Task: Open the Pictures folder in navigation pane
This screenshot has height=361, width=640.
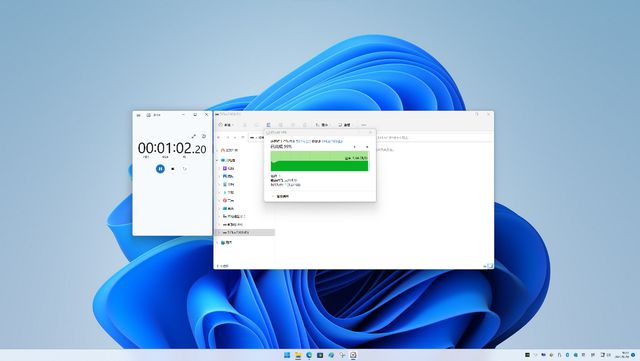Action: click(228, 176)
